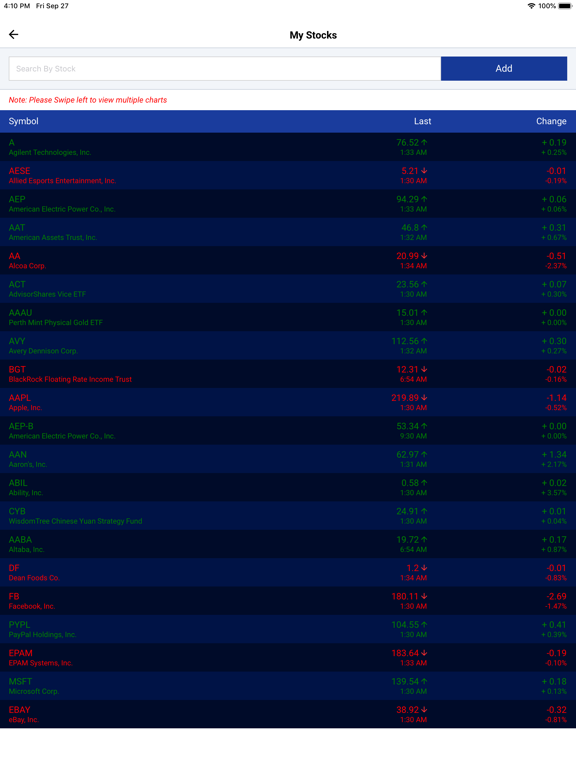
Task: Open EPAM Systems, Inc. stock
Action: pos(288,658)
